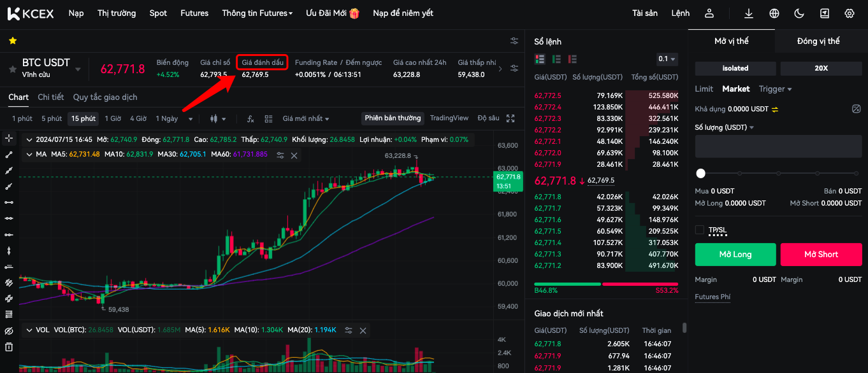Click the Mở Short button
The image size is (868, 373).
click(821, 254)
